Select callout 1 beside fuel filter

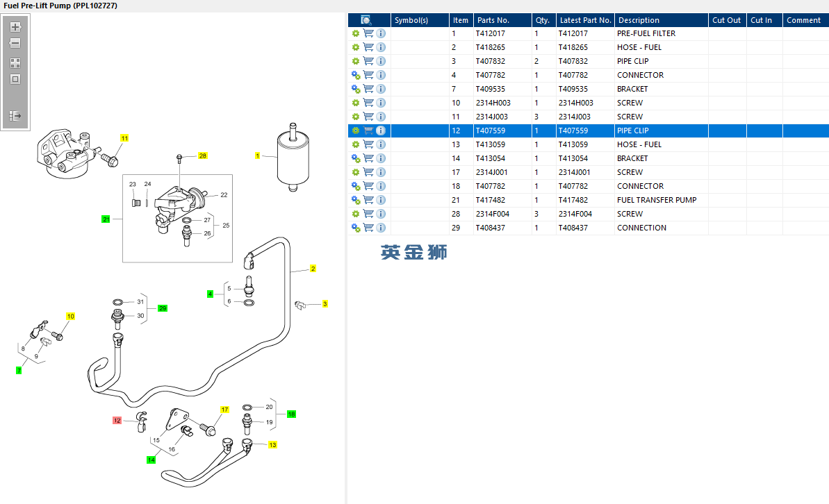click(258, 156)
